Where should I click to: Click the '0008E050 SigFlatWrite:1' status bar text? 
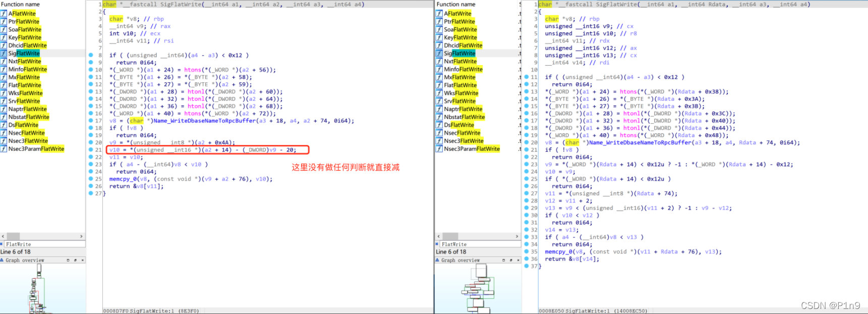click(x=593, y=311)
